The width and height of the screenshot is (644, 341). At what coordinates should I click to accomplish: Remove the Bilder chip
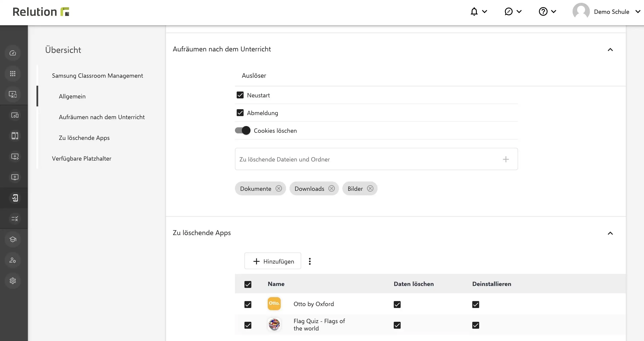pyautogui.click(x=370, y=188)
